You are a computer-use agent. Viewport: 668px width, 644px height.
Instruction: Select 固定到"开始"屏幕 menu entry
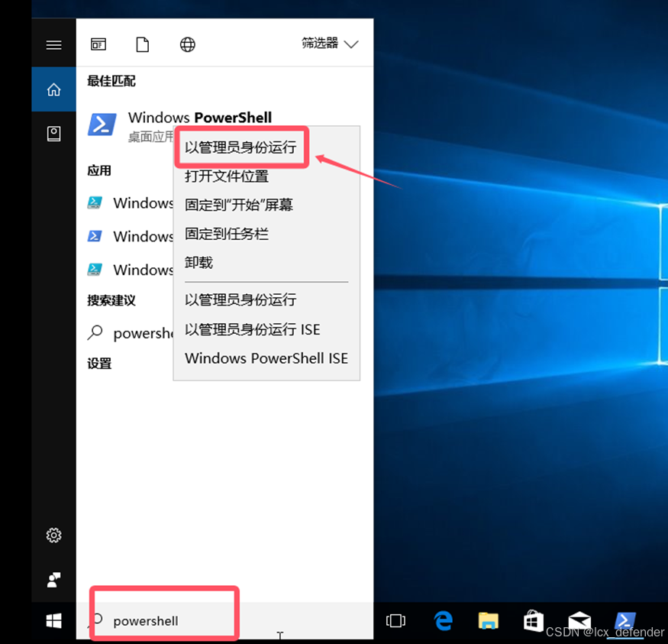(239, 205)
